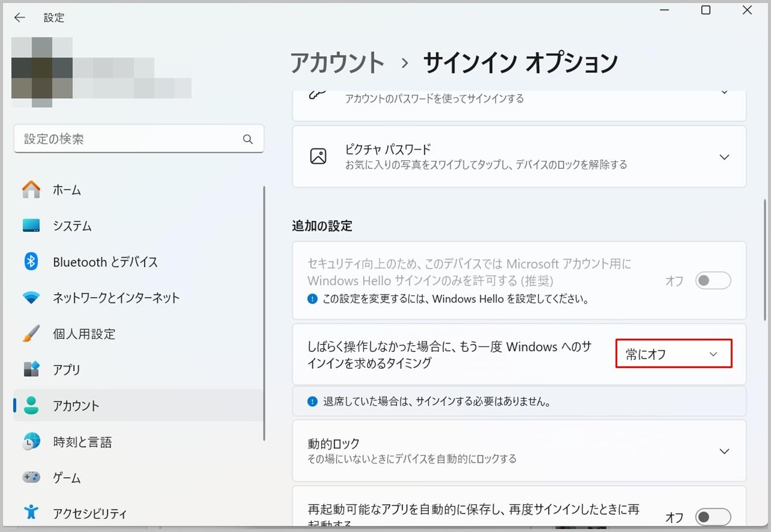771x532 pixels.
Task: Click the 設定の検索 search field
Action: [139, 139]
